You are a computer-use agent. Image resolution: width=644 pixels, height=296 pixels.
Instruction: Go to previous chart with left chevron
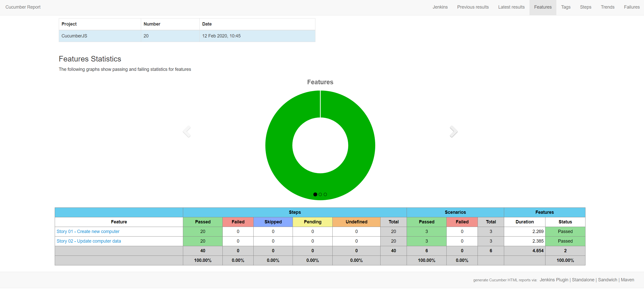[x=187, y=132]
